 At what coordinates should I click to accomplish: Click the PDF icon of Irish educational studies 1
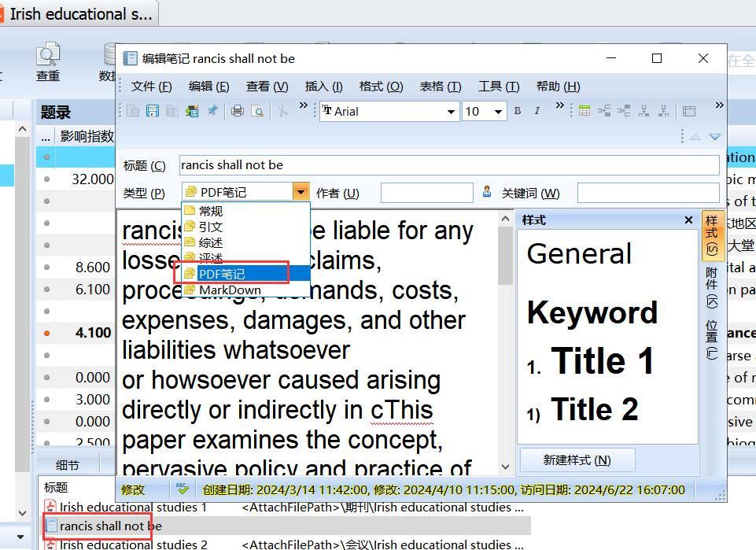[x=50, y=507]
